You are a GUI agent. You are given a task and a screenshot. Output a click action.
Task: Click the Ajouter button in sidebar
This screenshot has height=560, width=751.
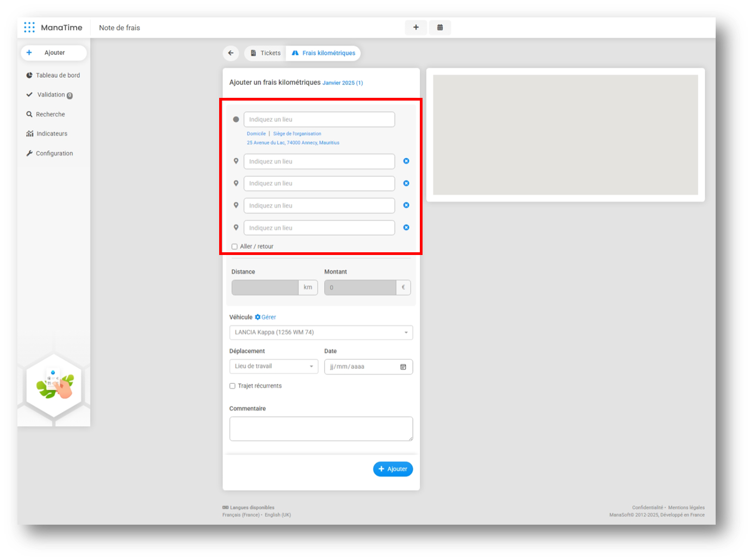click(x=54, y=53)
